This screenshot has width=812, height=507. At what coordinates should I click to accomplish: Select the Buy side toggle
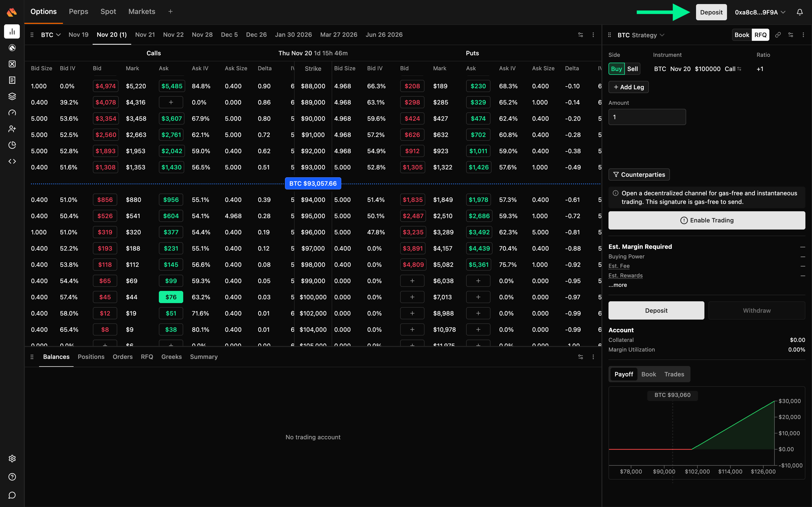(x=616, y=69)
